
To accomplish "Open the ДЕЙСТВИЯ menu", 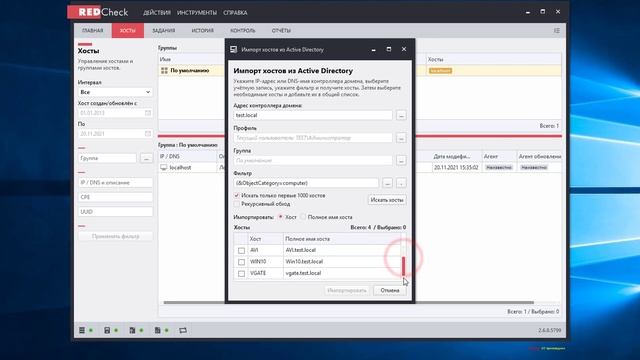I will [157, 13].
